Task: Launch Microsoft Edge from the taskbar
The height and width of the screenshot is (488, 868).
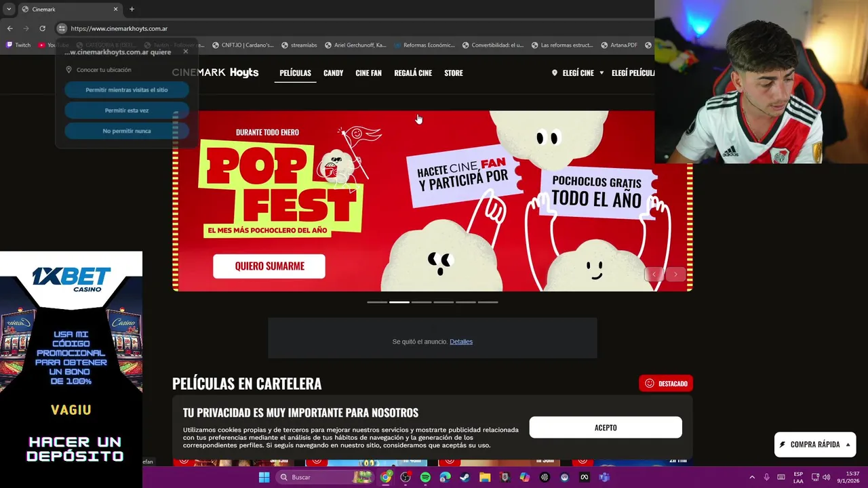Action: coord(445,477)
